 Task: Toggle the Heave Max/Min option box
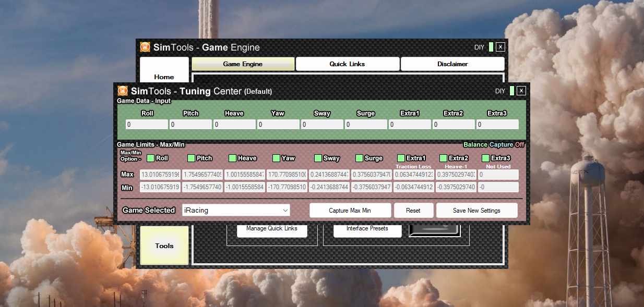tap(232, 158)
